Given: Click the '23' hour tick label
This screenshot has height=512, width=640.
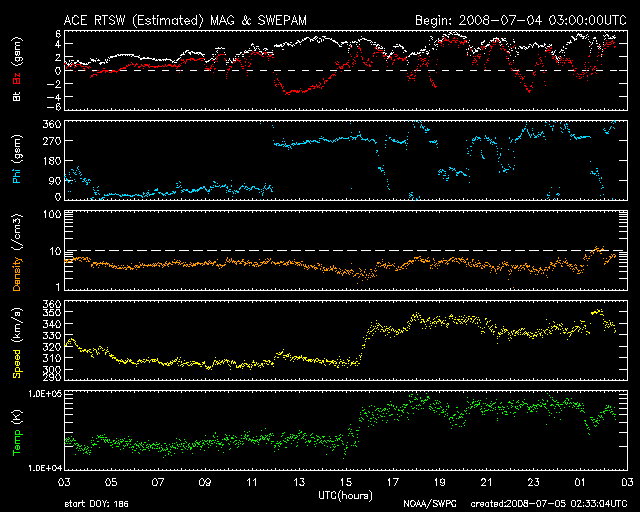Looking at the screenshot, I should click(533, 483).
